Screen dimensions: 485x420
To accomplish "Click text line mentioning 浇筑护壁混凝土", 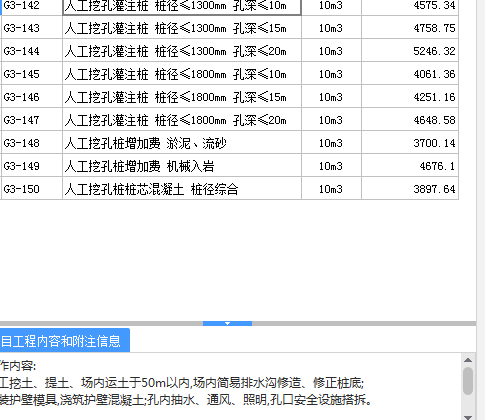I will [185, 399].
